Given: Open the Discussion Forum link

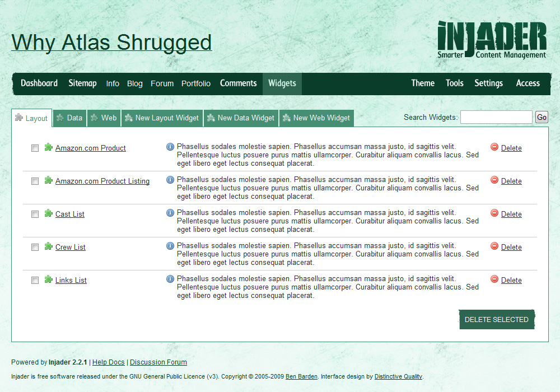Looking at the screenshot, I should tap(158, 362).
